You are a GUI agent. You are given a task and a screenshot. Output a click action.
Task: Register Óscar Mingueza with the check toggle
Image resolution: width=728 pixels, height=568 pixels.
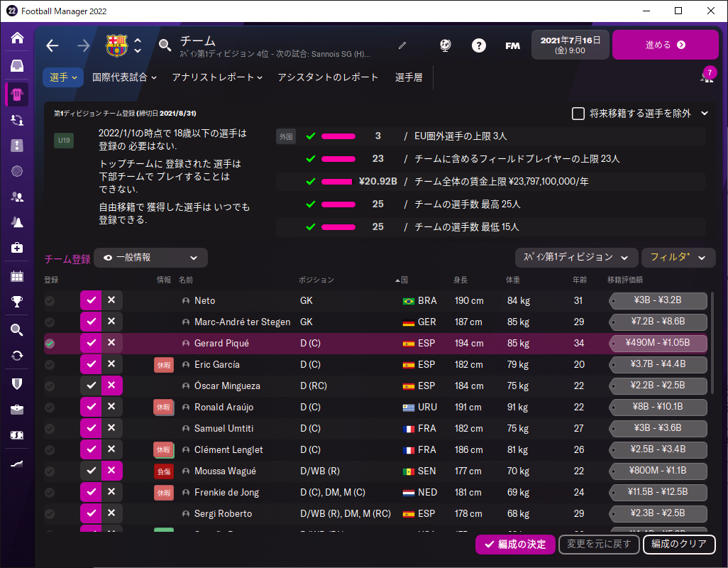click(x=91, y=386)
